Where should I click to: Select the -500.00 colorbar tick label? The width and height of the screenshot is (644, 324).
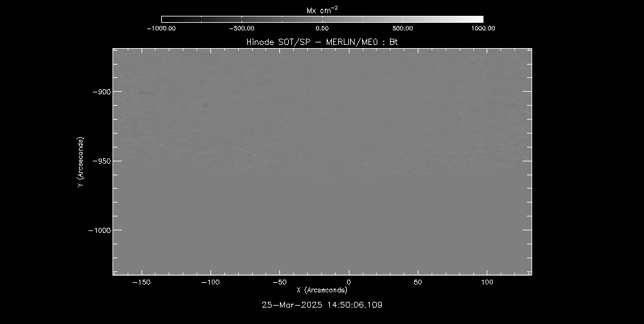click(x=241, y=28)
